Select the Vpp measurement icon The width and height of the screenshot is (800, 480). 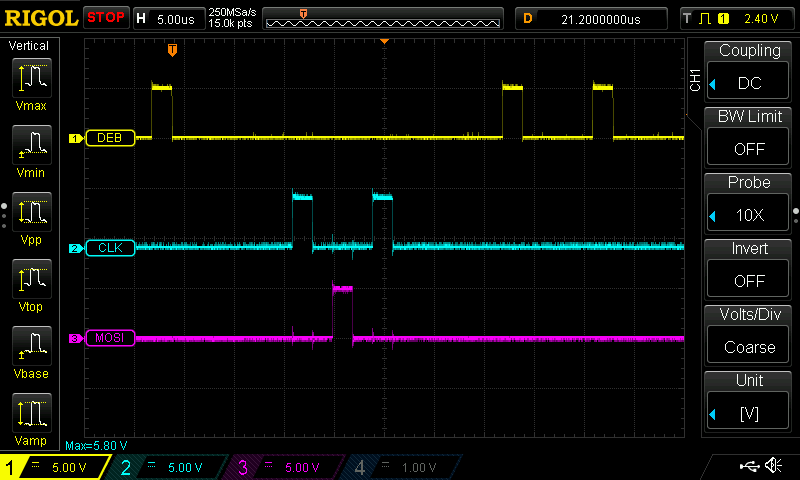(32, 212)
